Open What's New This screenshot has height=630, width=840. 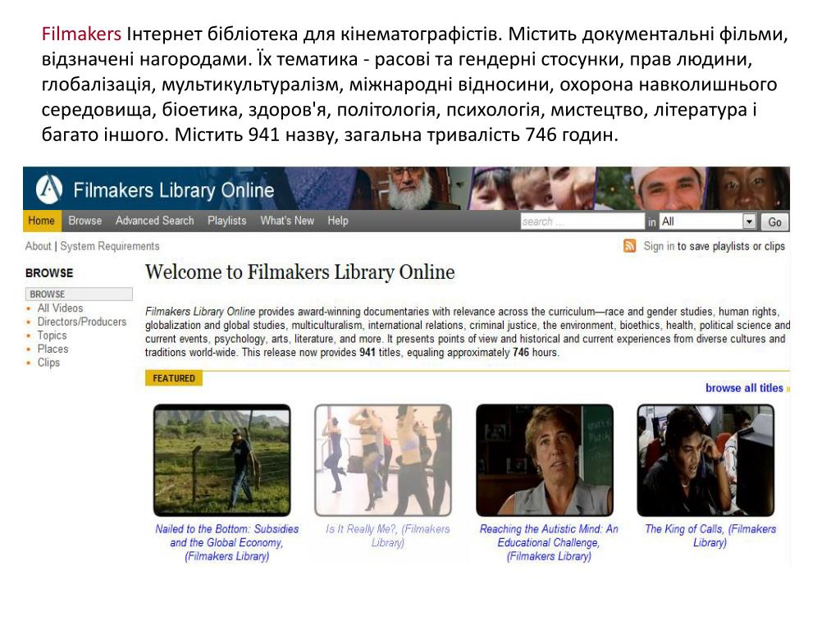(287, 221)
